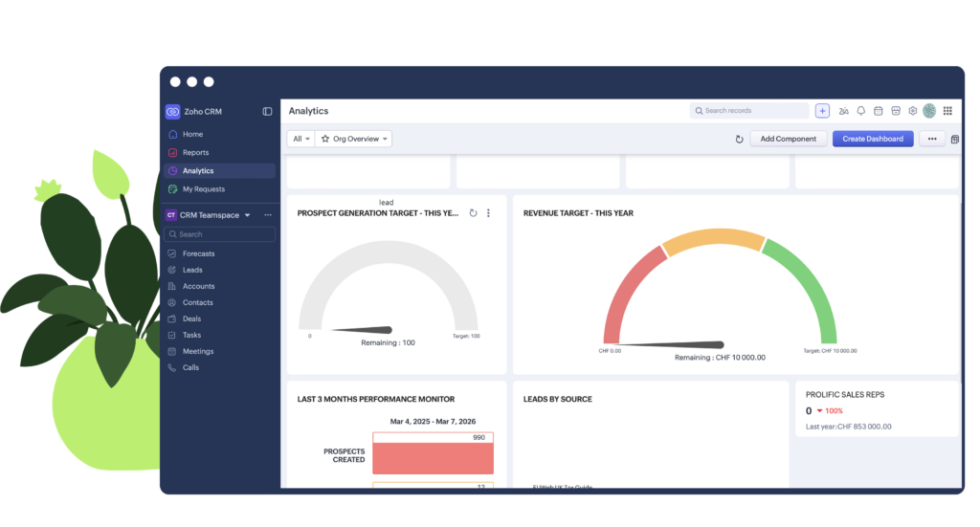The width and height of the screenshot is (980, 527).
Task: Click 'Remaining : 100' gauge label
Action: 388,342
